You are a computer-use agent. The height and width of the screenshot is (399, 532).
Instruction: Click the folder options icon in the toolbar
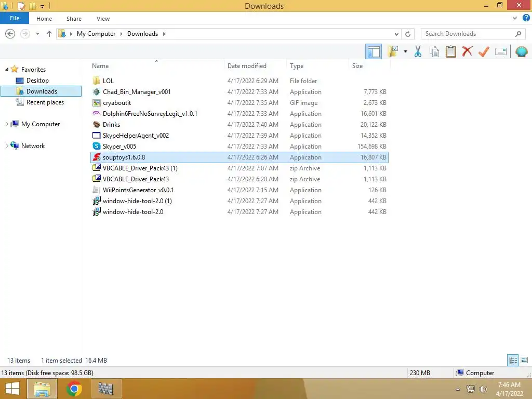(x=393, y=51)
